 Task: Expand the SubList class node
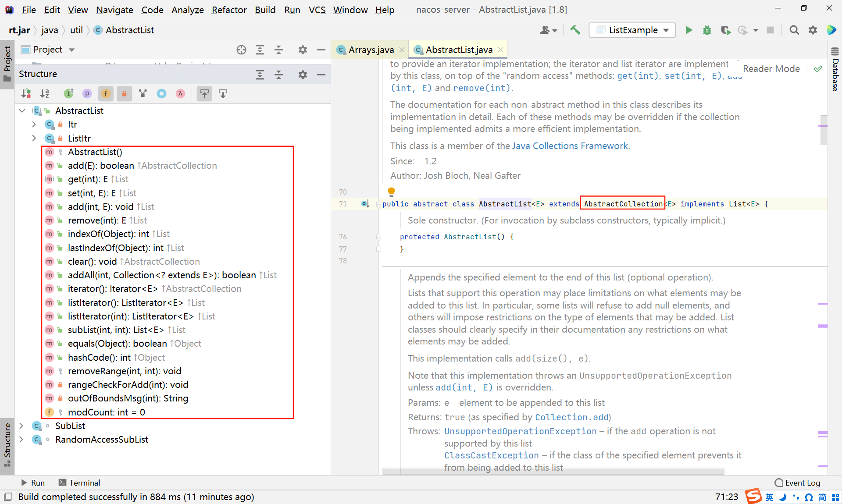point(21,426)
